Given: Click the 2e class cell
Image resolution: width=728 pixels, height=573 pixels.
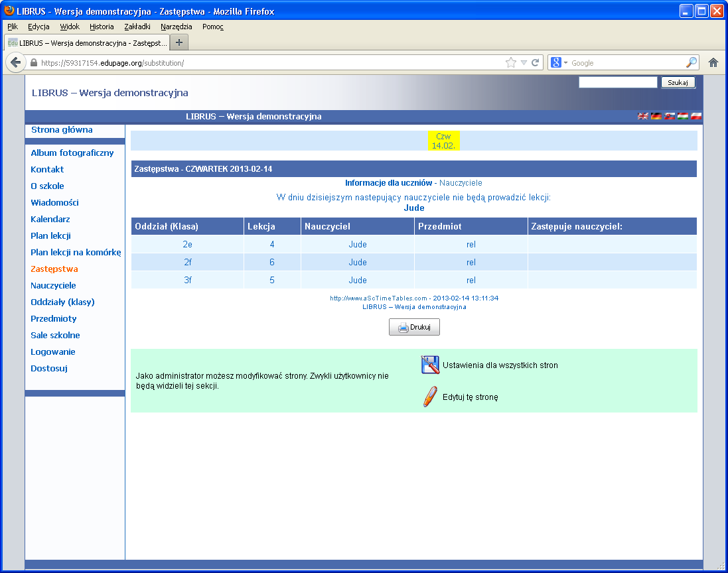Looking at the screenshot, I should pyautogui.click(x=188, y=245).
